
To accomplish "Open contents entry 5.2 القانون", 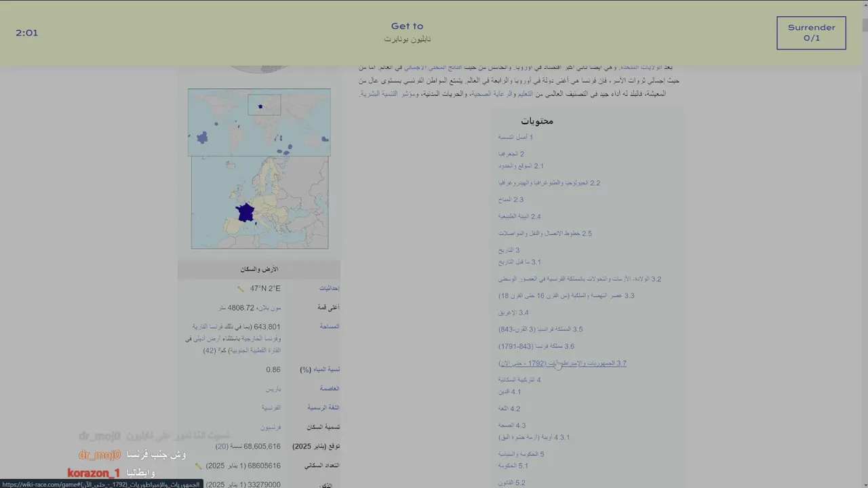I will click(x=511, y=483).
